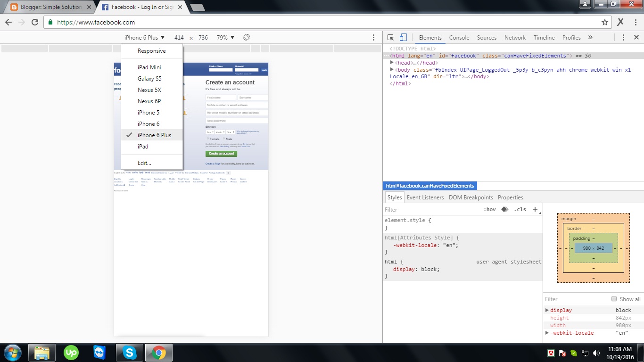Choose Edit... in the device list
This screenshot has height=362, width=644.
pos(143,163)
